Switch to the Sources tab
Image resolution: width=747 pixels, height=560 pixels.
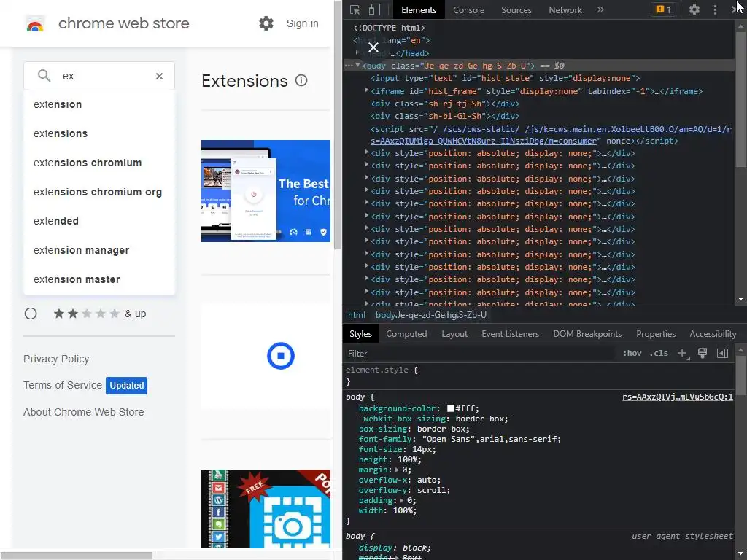click(x=516, y=10)
